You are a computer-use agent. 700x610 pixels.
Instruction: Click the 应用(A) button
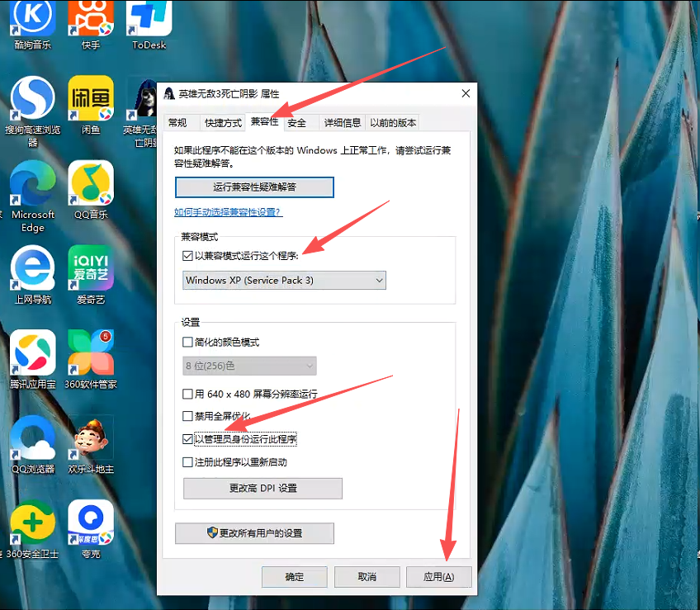[438, 577]
